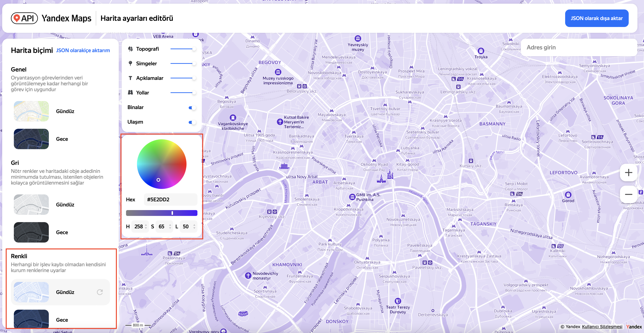Click the KHAMOVNIKI district label
The width and height of the screenshot is (644, 333).
(x=287, y=265)
